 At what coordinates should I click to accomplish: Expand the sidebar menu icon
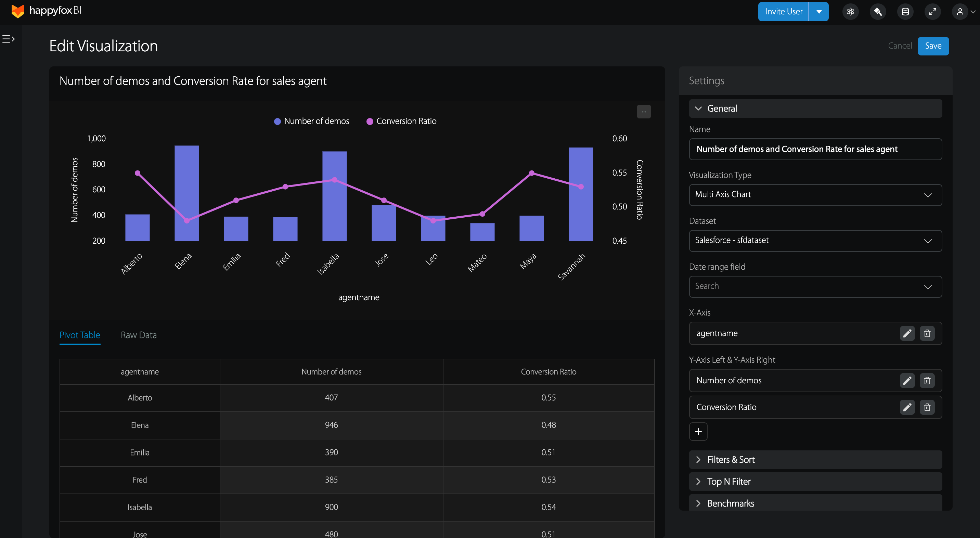tap(8, 39)
